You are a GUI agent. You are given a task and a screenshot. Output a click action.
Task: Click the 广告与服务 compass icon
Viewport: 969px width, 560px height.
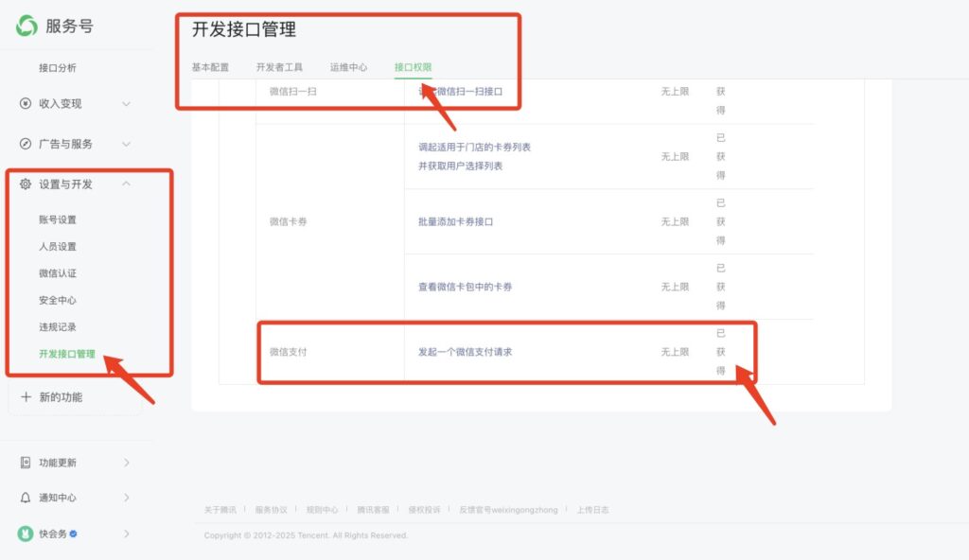coord(26,144)
